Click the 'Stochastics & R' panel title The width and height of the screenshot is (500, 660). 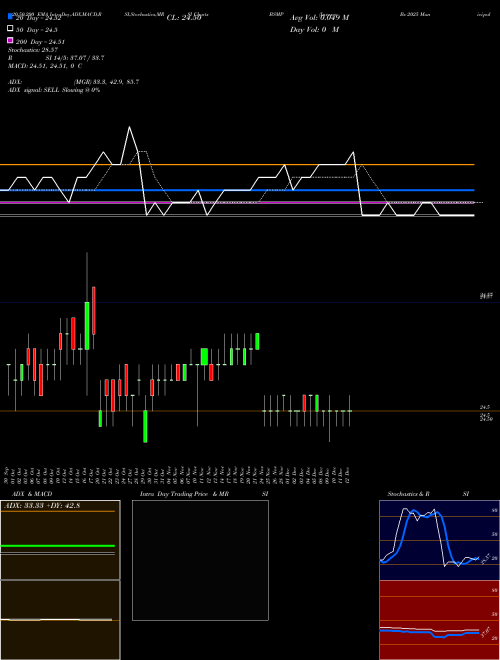point(408,494)
